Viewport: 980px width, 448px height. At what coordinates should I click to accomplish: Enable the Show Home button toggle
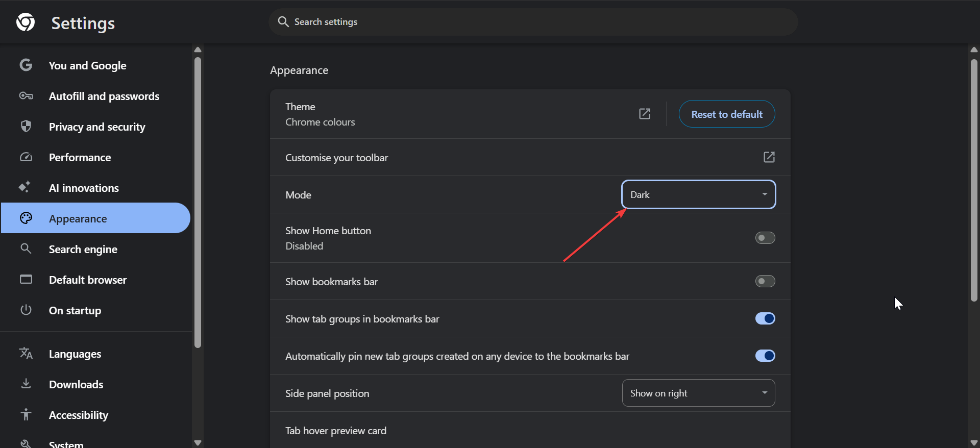click(x=765, y=238)
